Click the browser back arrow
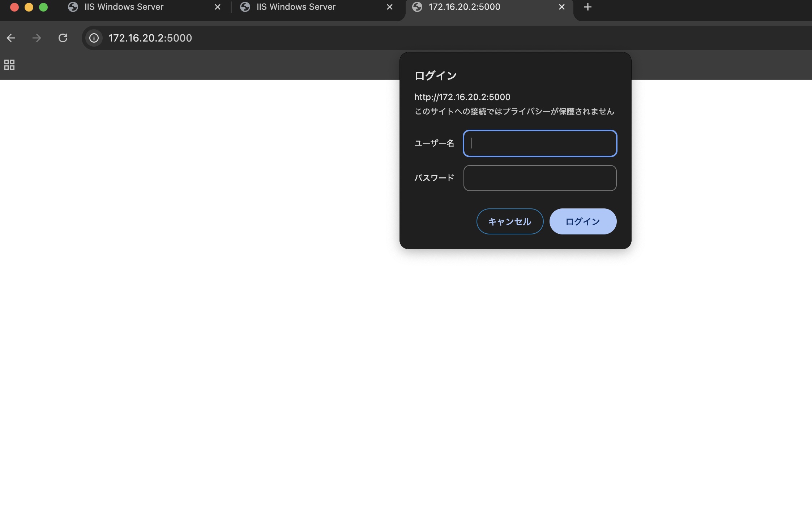This screenshot has width=812, height=531. pos(11,38)
